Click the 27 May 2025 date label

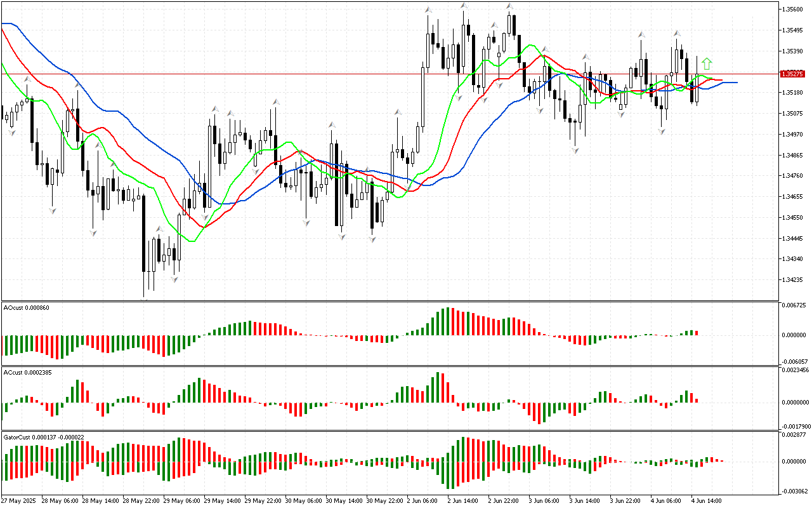[20, 500]
